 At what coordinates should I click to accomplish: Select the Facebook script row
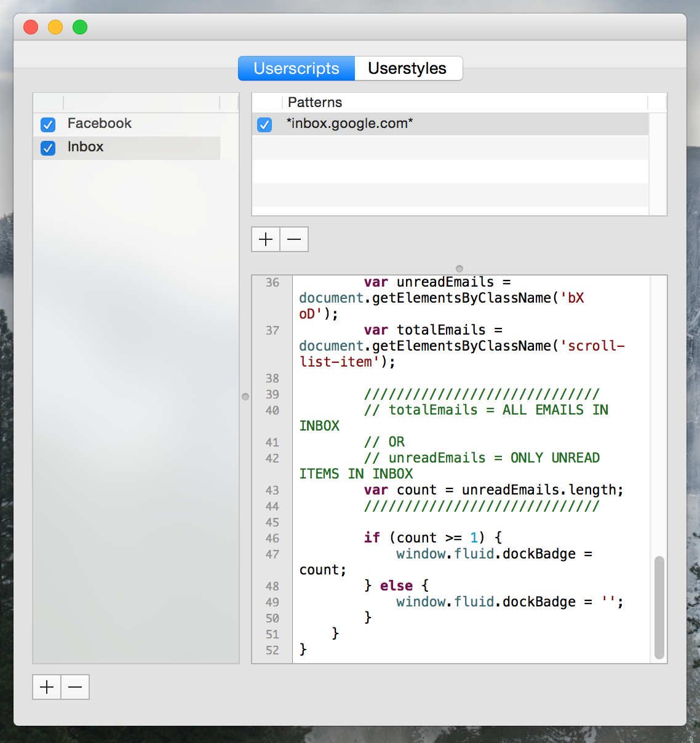127,124
